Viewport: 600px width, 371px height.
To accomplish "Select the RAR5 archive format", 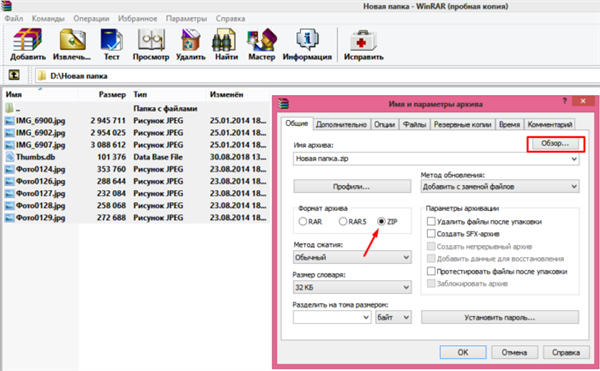I will click(343, 221).
